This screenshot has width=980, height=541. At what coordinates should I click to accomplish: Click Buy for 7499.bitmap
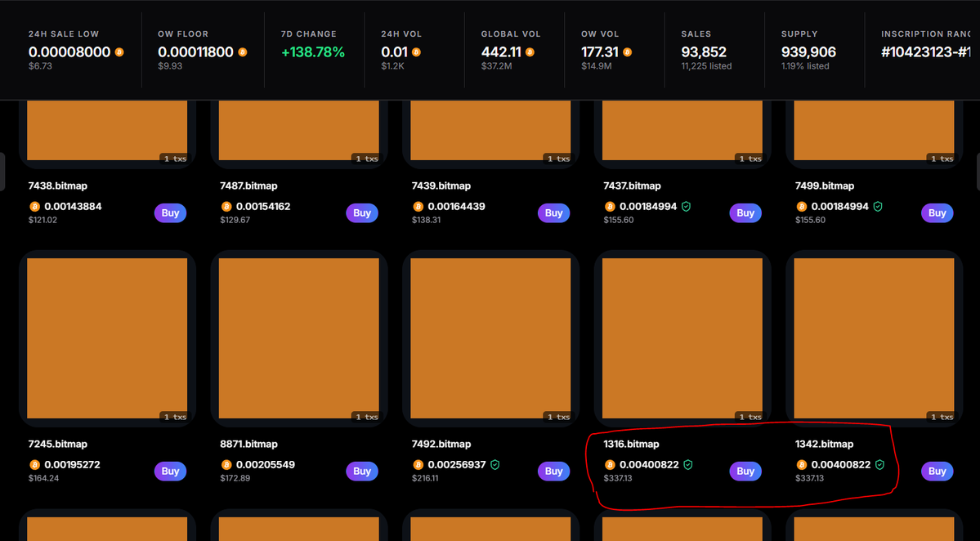[x=937, y=213]
